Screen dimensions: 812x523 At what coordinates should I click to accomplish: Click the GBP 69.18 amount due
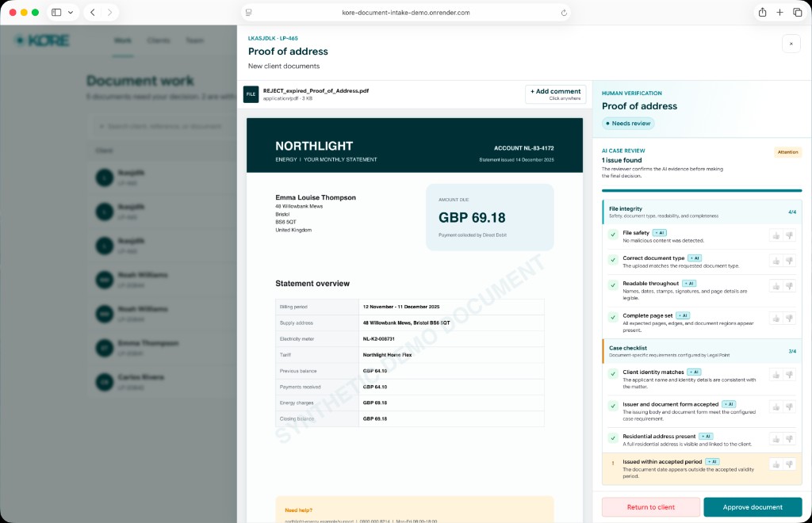472,218
